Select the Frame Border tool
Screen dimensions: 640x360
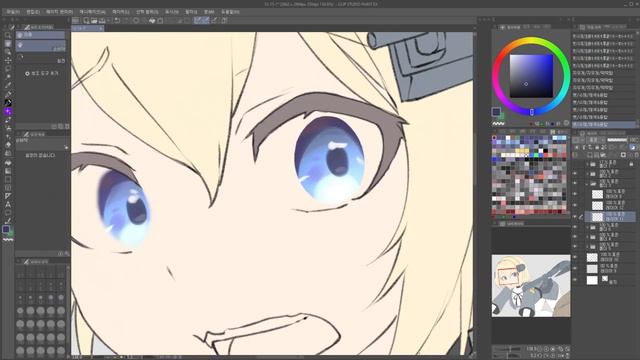8,188
